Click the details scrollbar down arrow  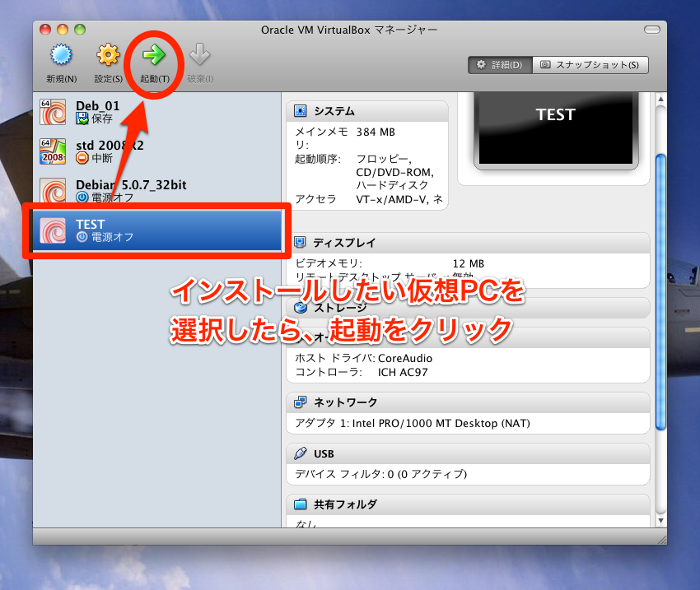click(x=660, y=520)
